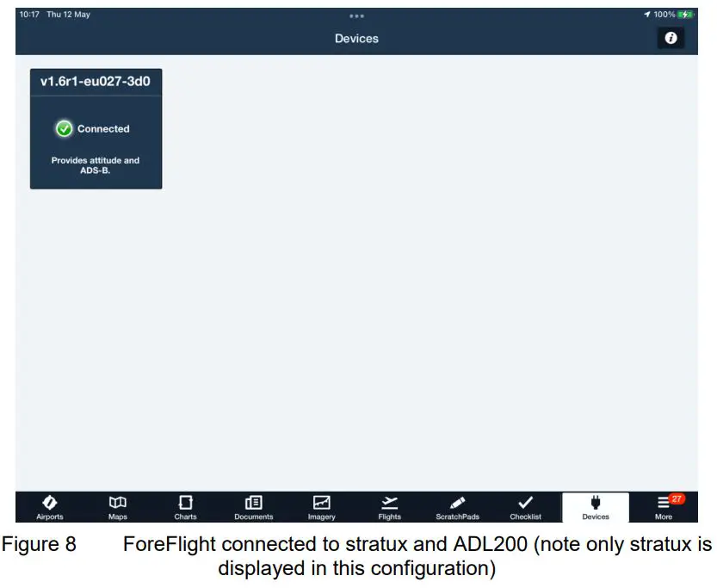The width and height of the screenshot is (717, 588).
Task: Tap the info button in the top right
Action: coord(671,38)
